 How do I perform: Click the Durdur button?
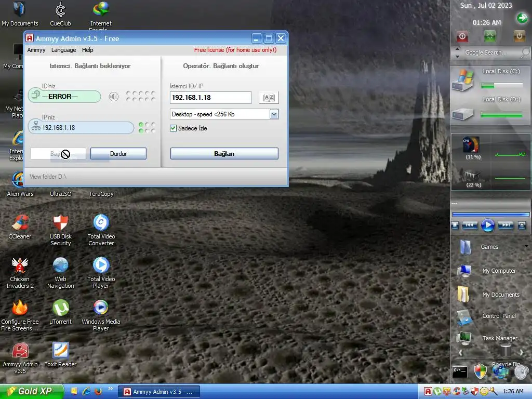tap(118, 154)
